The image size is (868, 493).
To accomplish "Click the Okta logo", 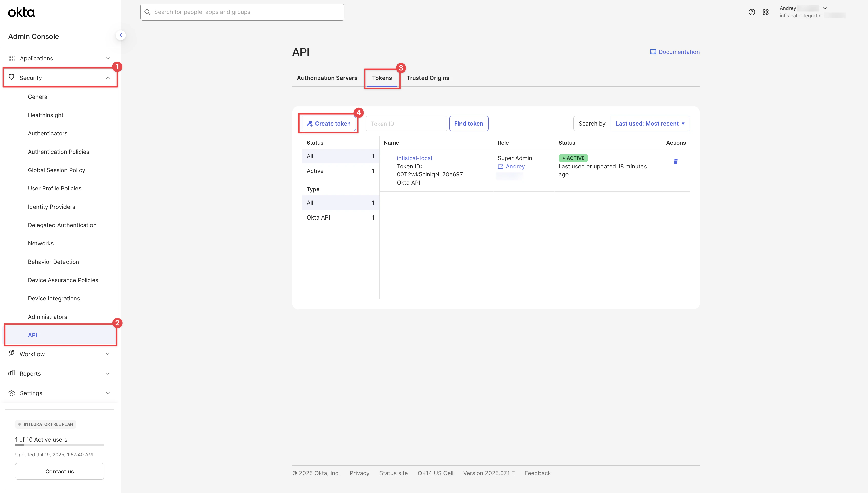I will click(x=21, y=12).
